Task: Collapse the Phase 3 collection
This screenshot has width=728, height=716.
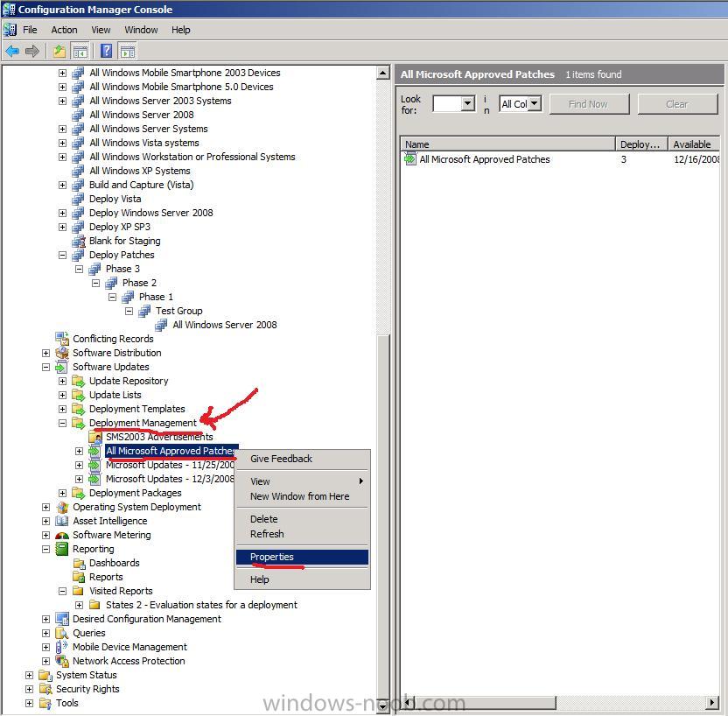Action: pyautogui.click(x=79, y=269)
